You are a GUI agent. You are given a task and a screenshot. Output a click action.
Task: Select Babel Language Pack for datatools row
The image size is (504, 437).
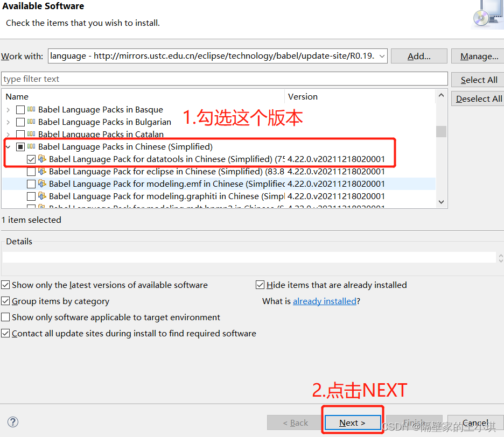(x=219, y=159)
